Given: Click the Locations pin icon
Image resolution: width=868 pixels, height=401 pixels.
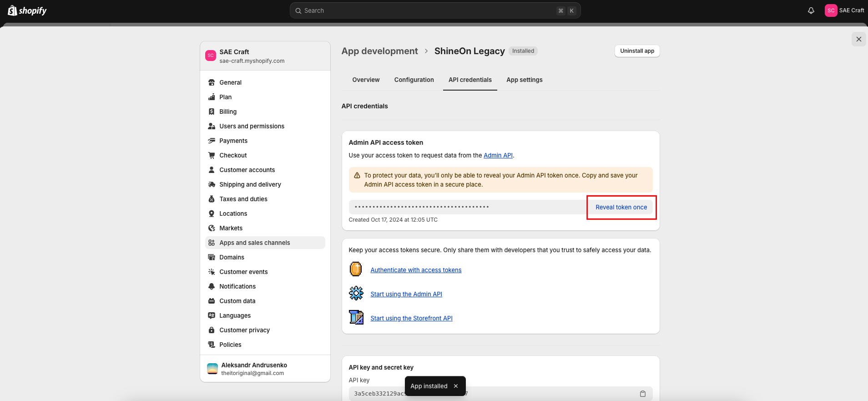Looking at the screenshot, I should pos(212,213).
